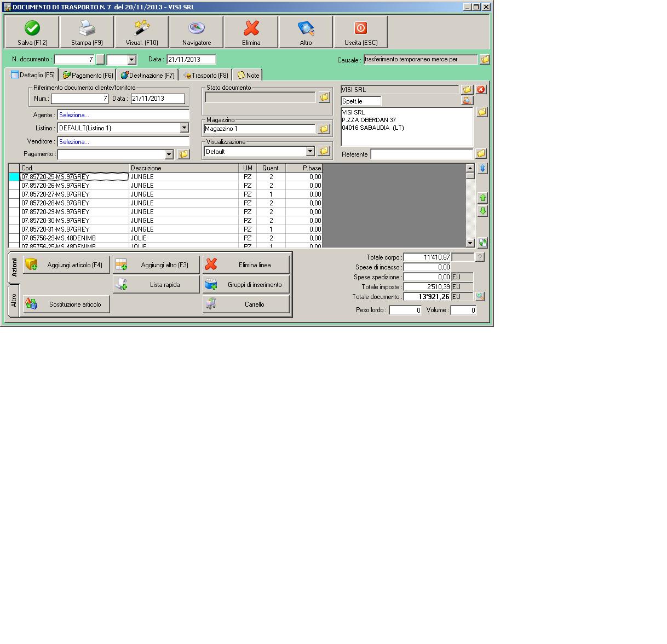The image size is (667, 644).
Task: Open the folder icon beside Referente field
Action: click(x=481, y=154)
